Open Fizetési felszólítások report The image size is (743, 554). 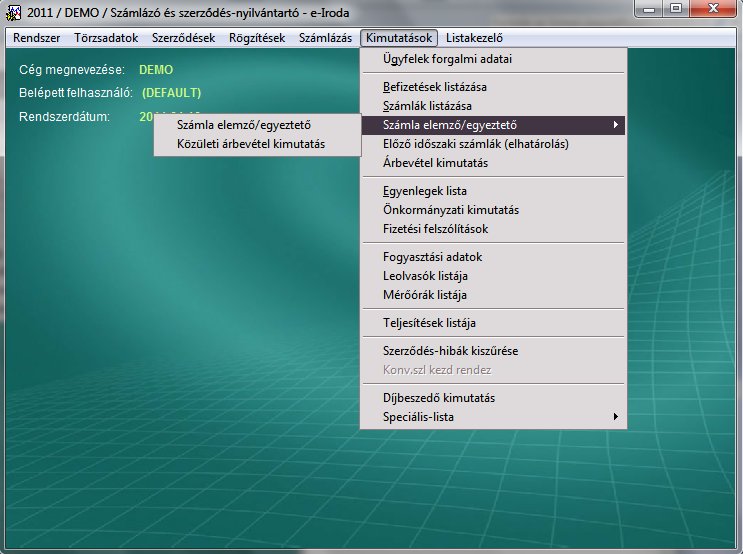pos(435,229)
